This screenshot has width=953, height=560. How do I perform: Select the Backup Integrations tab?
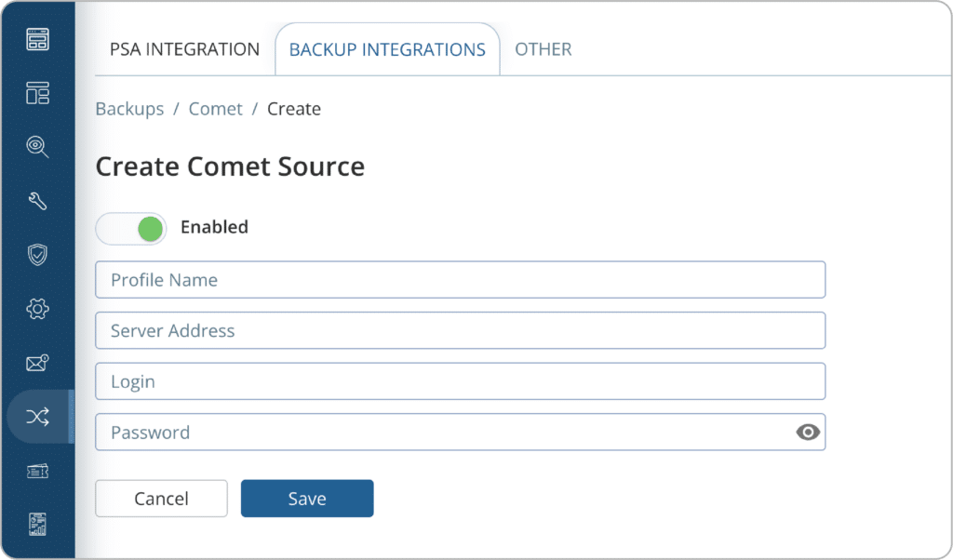click(387, 50)
